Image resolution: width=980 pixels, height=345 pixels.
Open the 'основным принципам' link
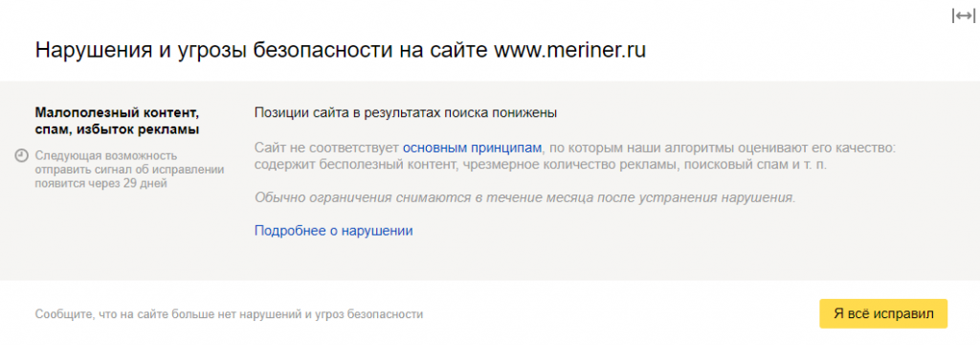click(x=472, y=149)
